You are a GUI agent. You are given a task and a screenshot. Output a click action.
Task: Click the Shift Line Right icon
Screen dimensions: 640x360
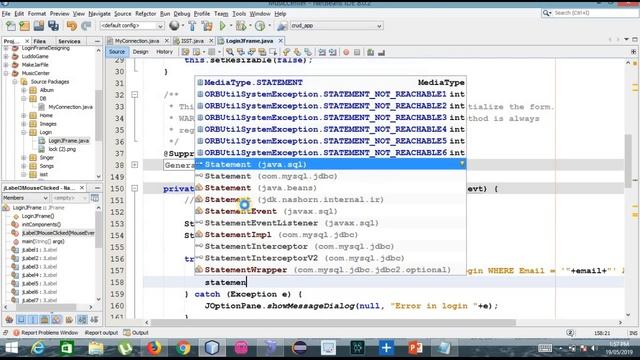coord(333,52)
